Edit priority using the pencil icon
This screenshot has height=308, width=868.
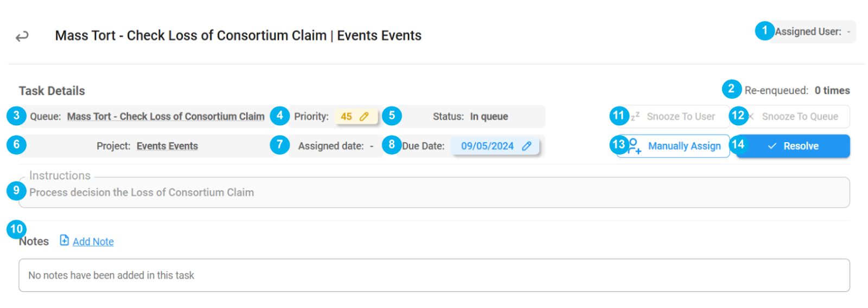[x=364, y=117]
